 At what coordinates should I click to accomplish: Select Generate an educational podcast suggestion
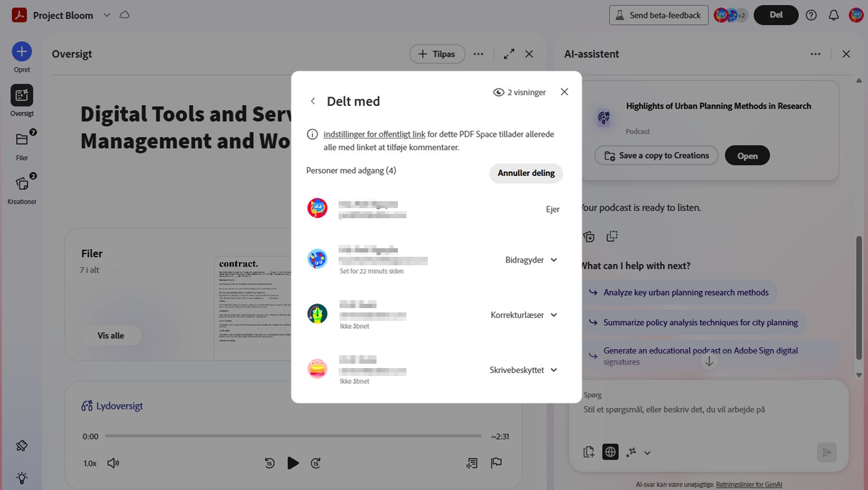pos(710,356)
